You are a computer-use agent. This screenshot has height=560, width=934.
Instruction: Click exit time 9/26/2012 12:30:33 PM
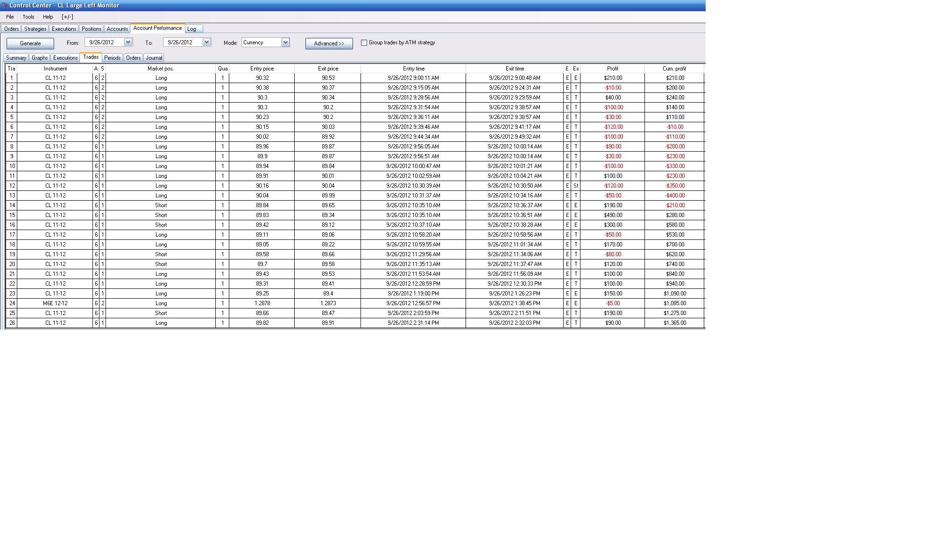point(515,284)
